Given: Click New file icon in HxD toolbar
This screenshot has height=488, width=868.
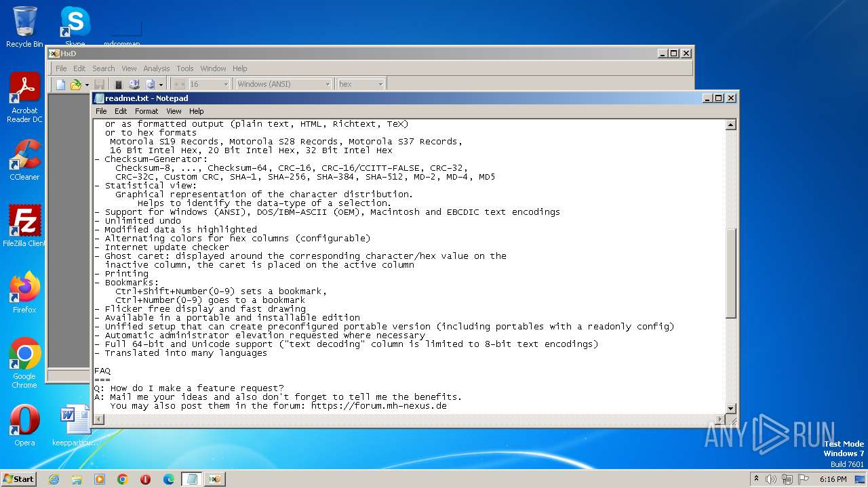Looking at the screenshot, I should 61,84.
